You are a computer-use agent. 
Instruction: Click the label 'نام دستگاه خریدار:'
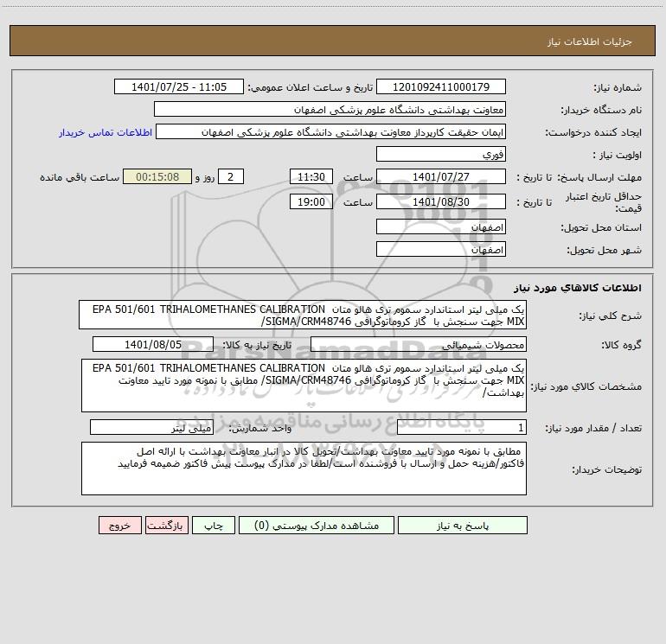[x=601, y=110]
